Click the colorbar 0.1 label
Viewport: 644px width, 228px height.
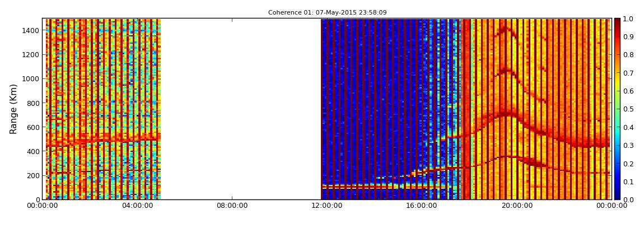click(628, 181)
